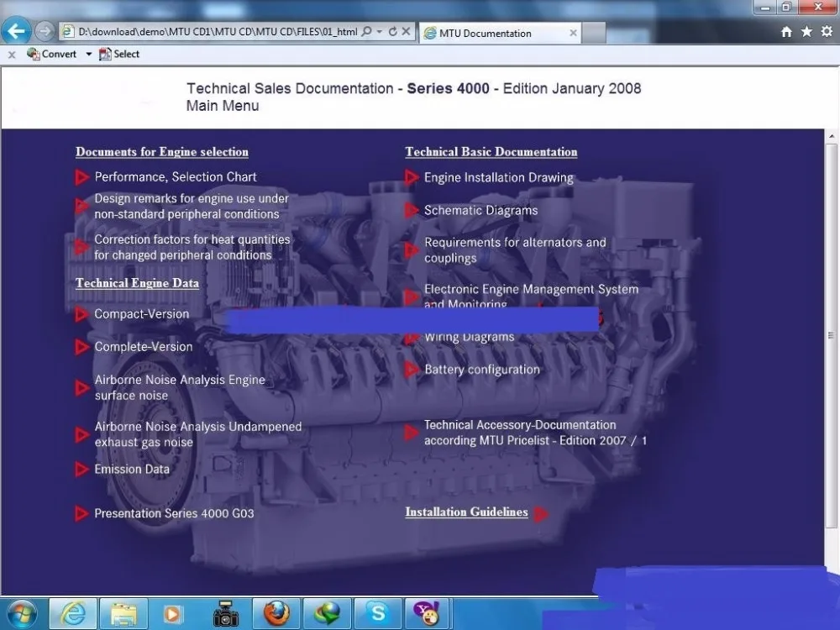
Task: Open the Windows Start menu
Action: tap(22, 613)
